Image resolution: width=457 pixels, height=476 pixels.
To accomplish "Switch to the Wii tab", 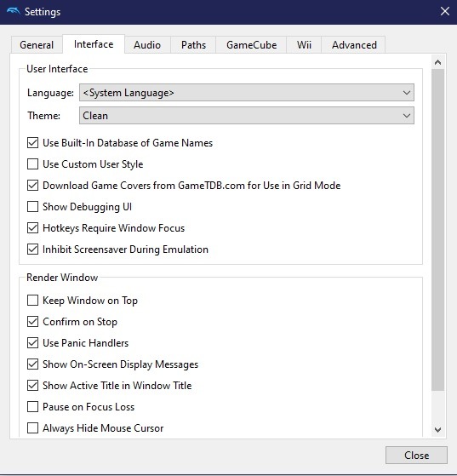I will click(x=304, y=45).
